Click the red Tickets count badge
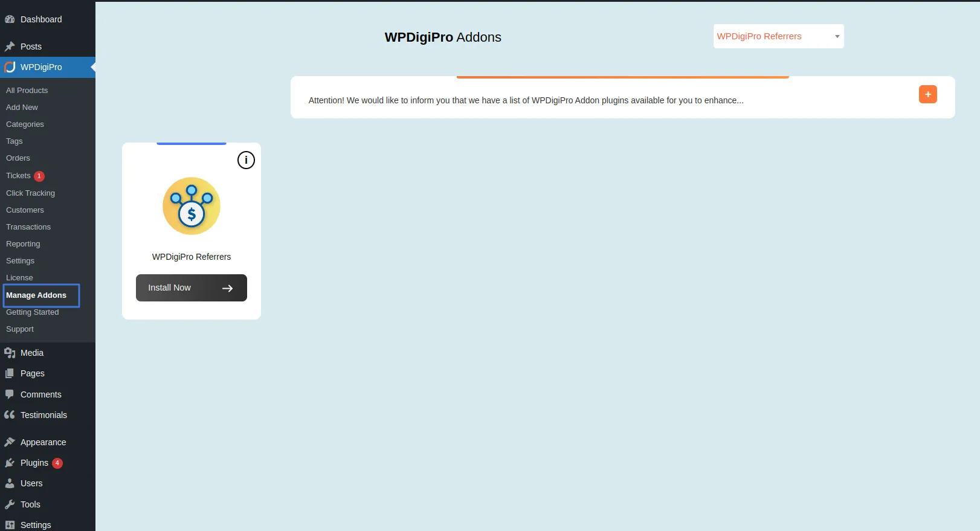The image size is (980, 531). pos(39,176)
